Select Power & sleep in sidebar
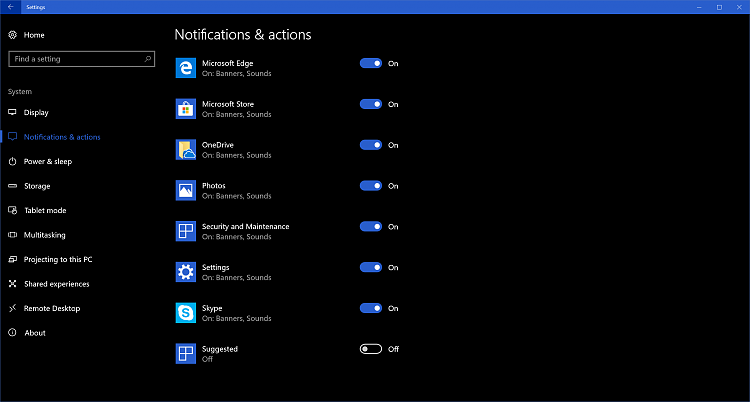Viewport: 750px width, 402px height. click(48, 161)
